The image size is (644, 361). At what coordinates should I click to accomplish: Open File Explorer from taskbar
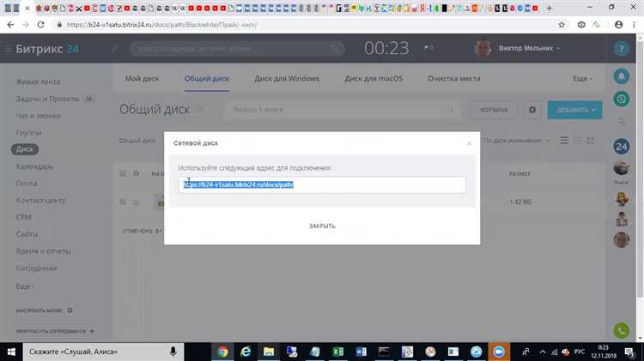click(269, 352)
